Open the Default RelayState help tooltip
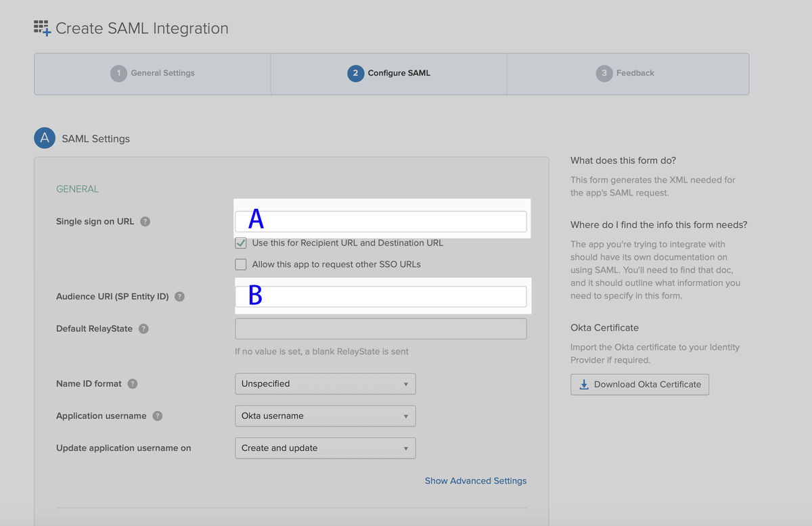The height and width of the screenshot is (526, 812). (x=143, y=329)
